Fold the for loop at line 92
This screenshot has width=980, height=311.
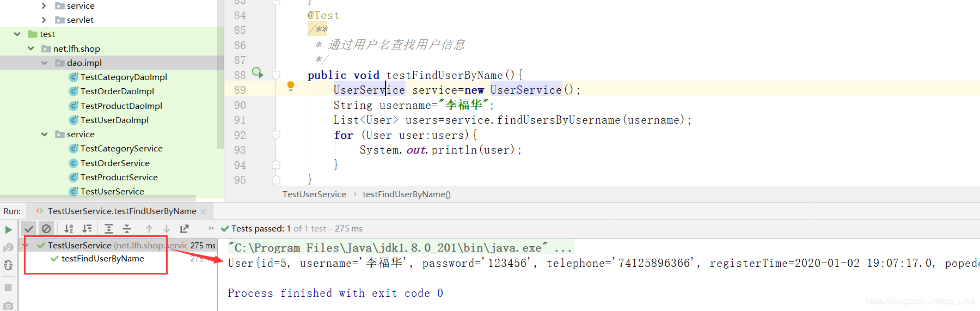tap(276, 135)
